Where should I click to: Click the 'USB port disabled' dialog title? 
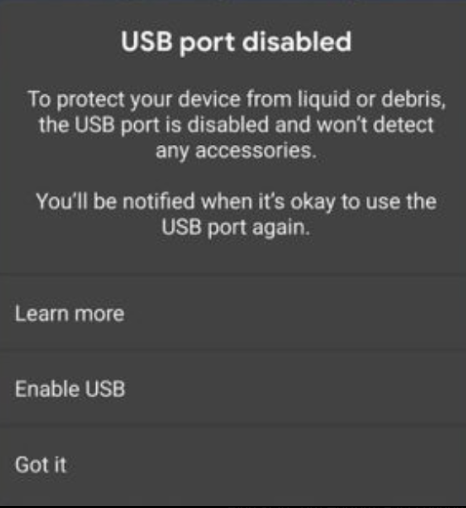point(236,42)
